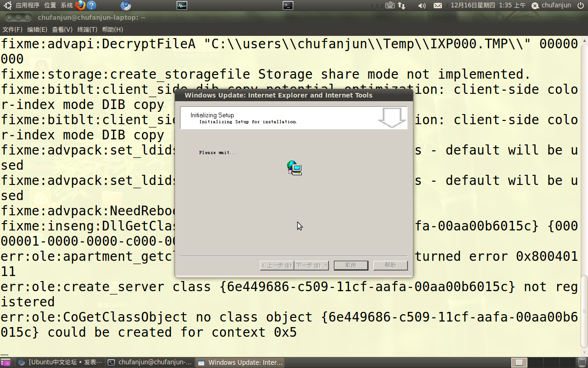Image resolution: width=588 pixels, height=368 pixels.
Task: Open the terminal launcher in top panel
Action: click(288, 6)
